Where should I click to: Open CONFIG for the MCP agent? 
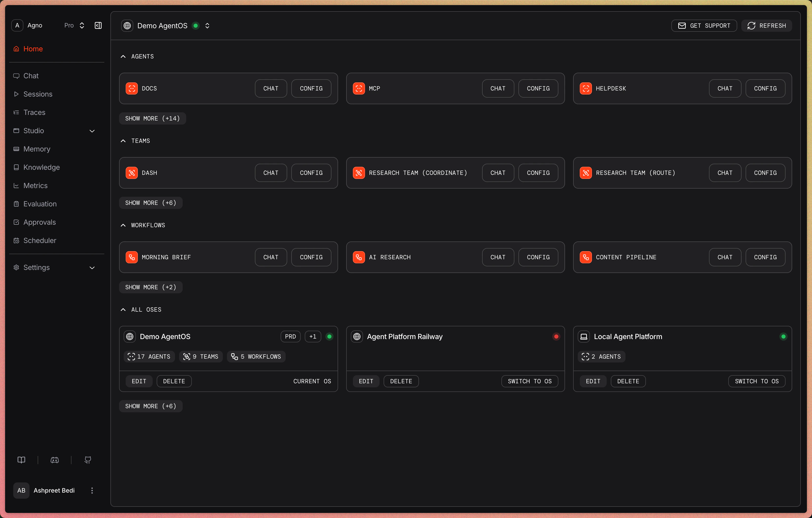tap(538, 88)
